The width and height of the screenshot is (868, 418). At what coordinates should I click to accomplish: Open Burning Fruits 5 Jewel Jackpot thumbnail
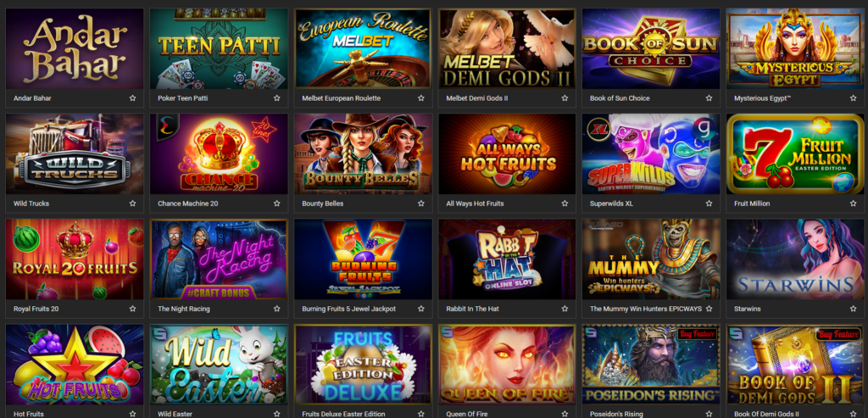pos(363,259)
